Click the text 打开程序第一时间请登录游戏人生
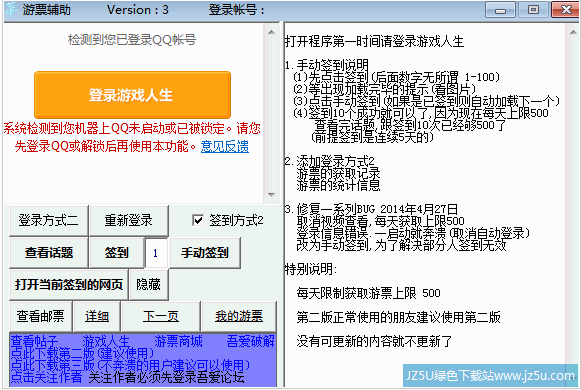This screenshot has width=581, height=390. 374,41
